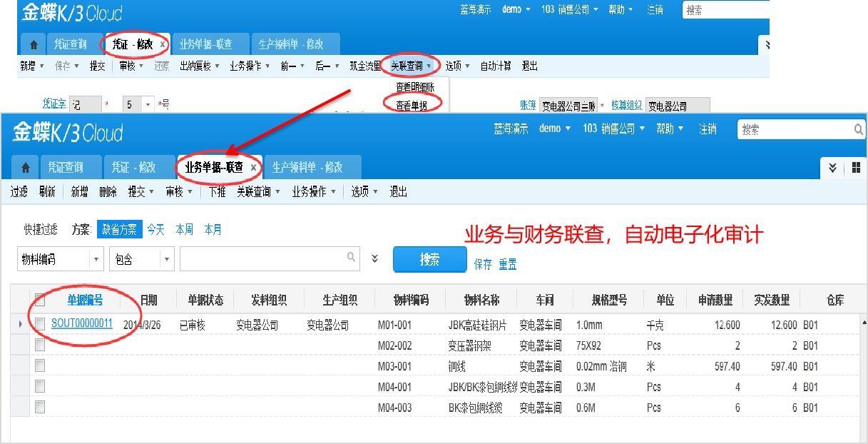Open document link SOUT00000011

pos(82,323)
